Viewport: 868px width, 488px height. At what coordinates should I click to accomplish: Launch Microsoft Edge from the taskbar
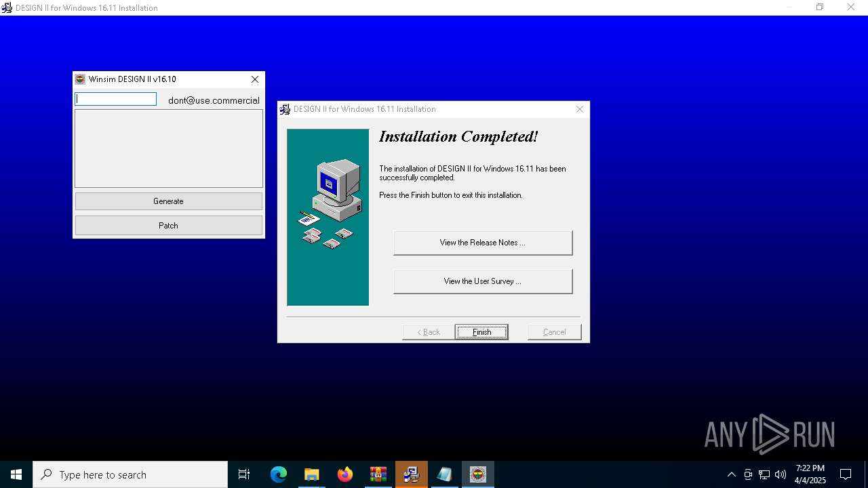tap(279, 474)
